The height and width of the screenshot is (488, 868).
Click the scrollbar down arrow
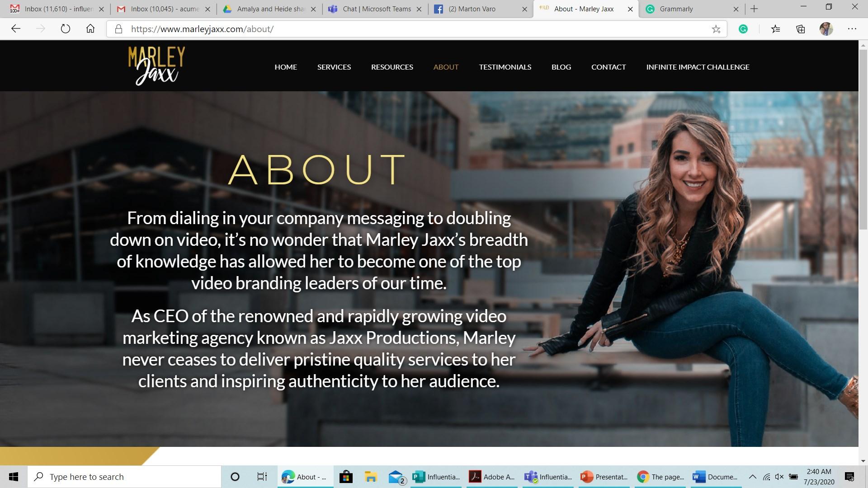tap(863, 461)
